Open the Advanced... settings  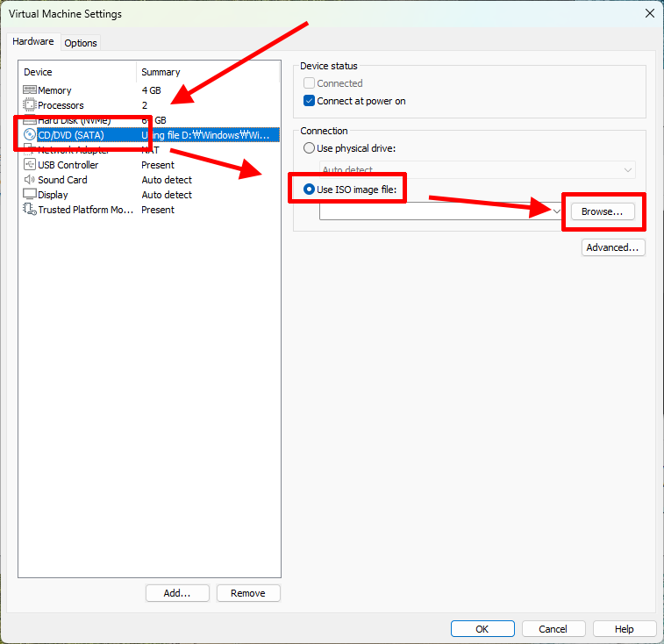tap(613, 247)
